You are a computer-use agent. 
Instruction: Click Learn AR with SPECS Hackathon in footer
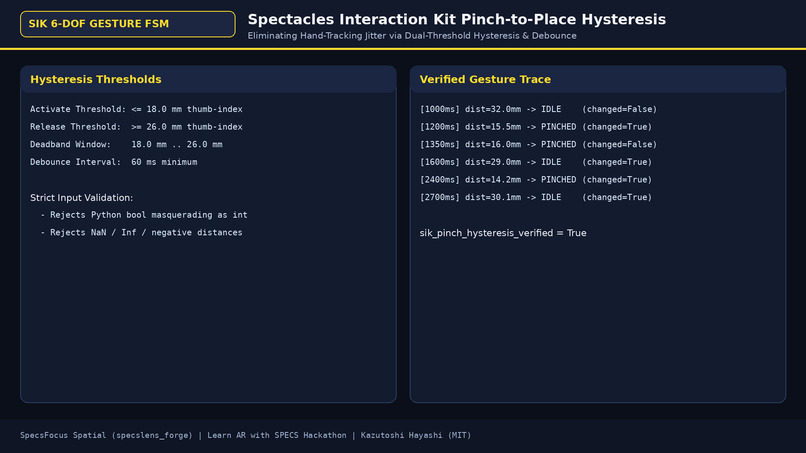pos(277,435)
